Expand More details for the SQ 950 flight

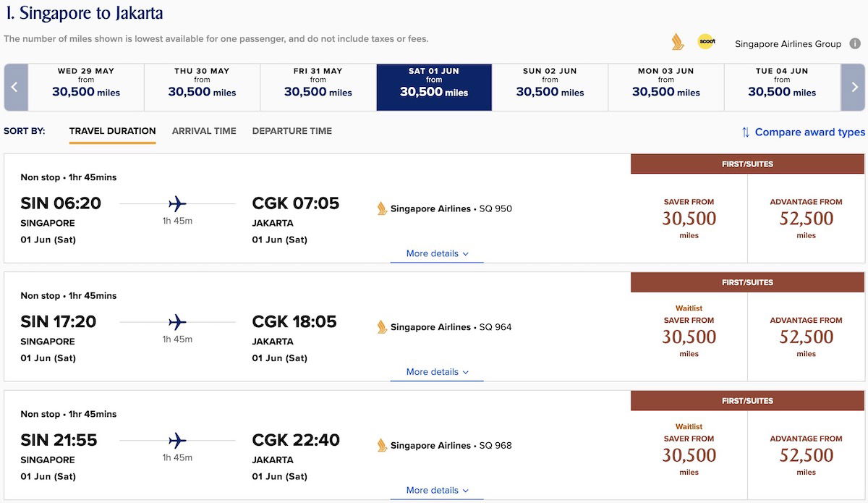click(x=437, y=253)
